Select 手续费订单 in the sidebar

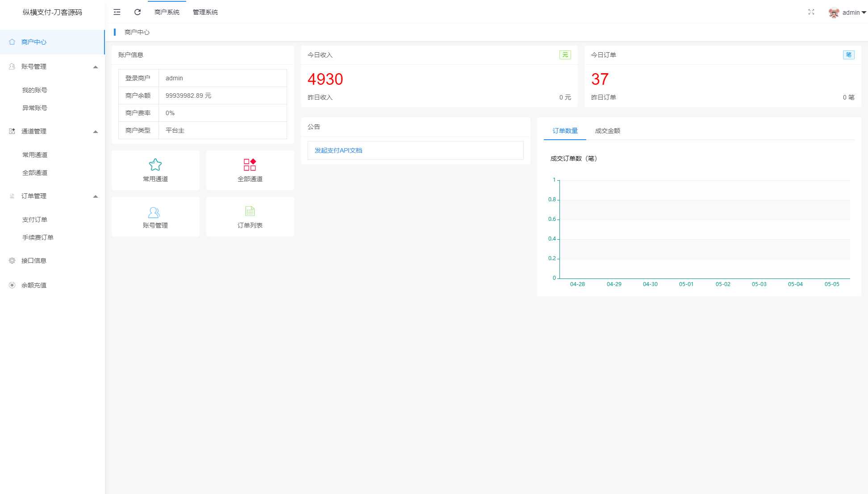tap(38, 237)
